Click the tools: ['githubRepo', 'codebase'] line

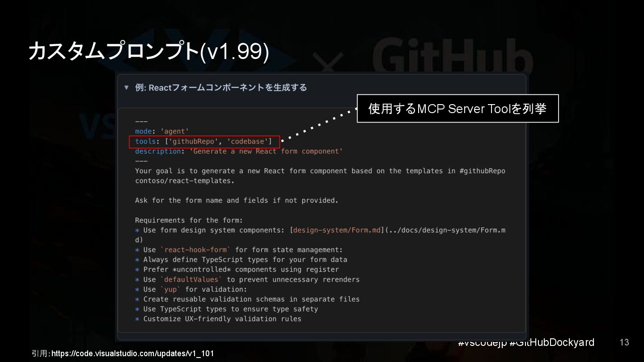[203, 141]
